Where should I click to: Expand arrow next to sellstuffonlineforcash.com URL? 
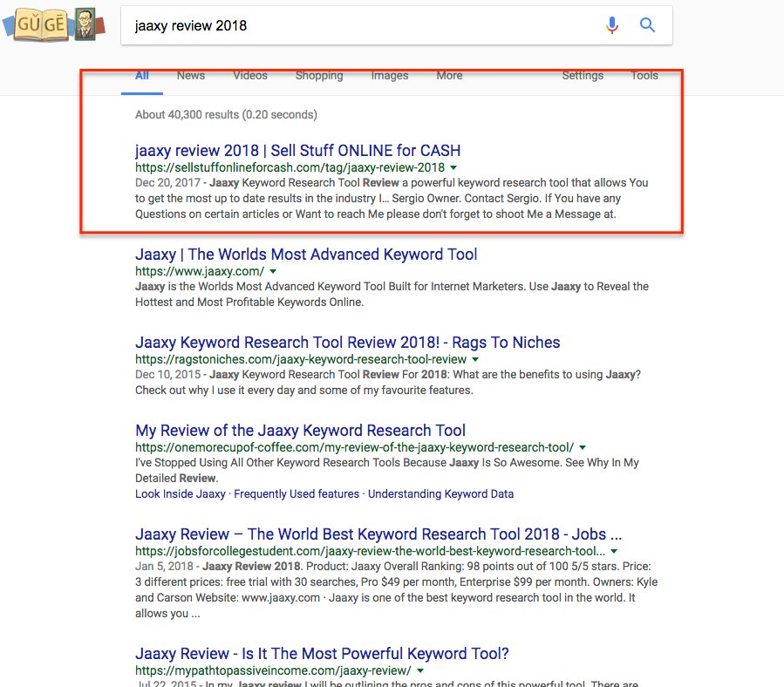[x=453, y=167]
